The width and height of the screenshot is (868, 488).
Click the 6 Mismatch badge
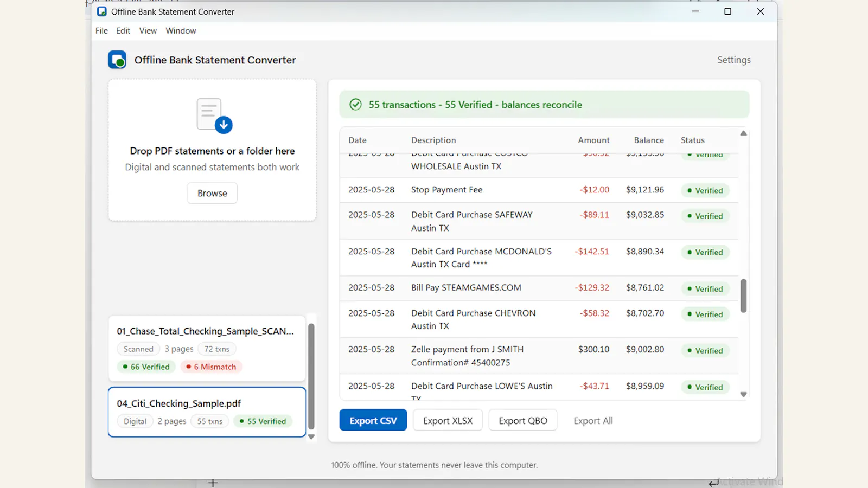(211, 367)
